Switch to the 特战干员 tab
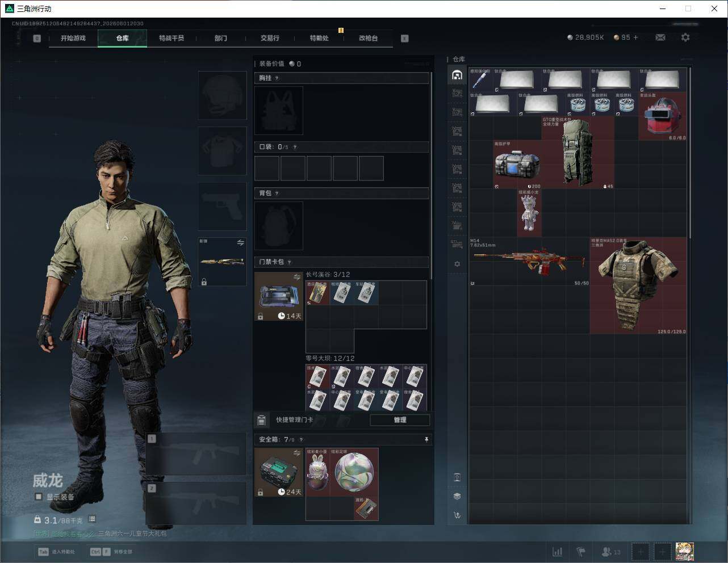Screen dimensions: 728x563 [x=171, y=38]
